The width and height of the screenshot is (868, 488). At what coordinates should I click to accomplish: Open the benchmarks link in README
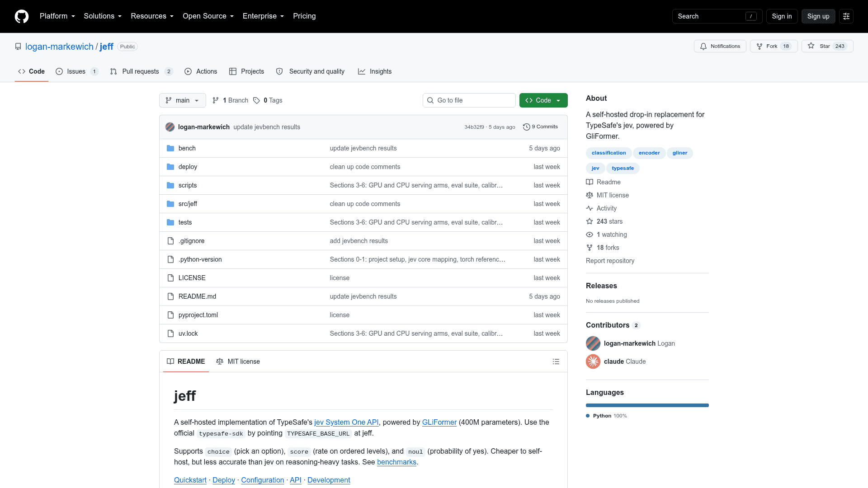(x=396, y=462)
